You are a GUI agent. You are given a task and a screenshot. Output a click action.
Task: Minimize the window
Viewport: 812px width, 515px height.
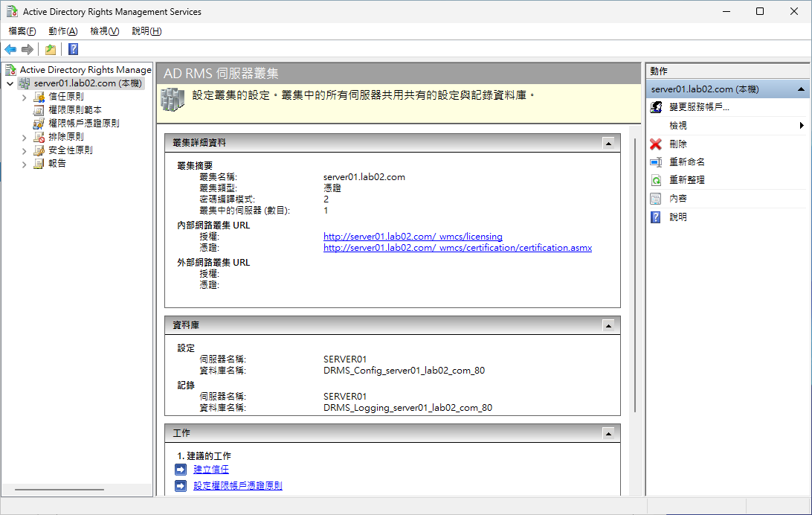point(726,11)
